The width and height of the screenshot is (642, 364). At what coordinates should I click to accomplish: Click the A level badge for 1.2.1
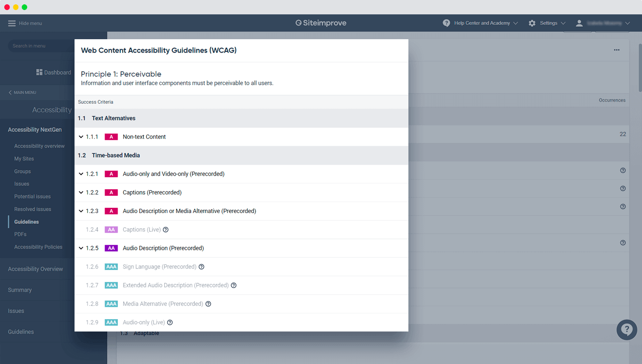pyautogui.click(x=111, y=174)
